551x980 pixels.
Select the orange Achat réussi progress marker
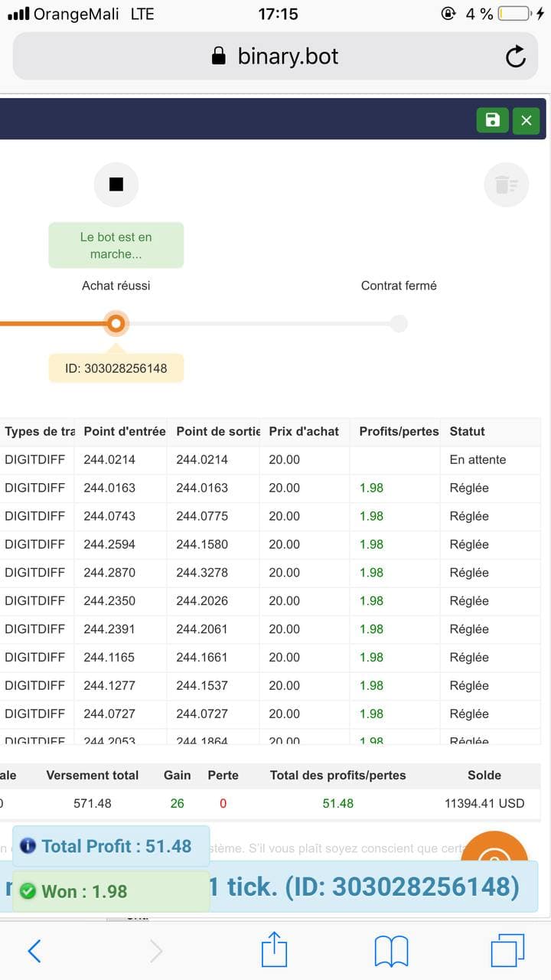tap(116, 323)
